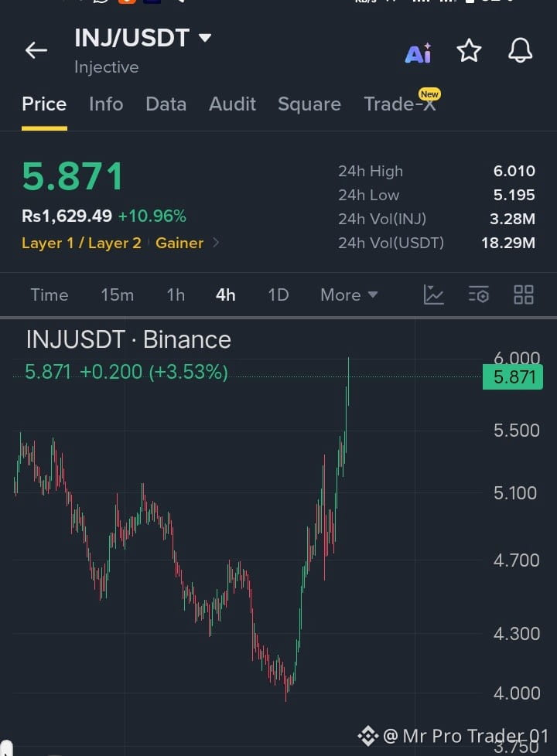Switch to the Audit tab
Viewport: 557px width, 756px height.
coord(232,104)
